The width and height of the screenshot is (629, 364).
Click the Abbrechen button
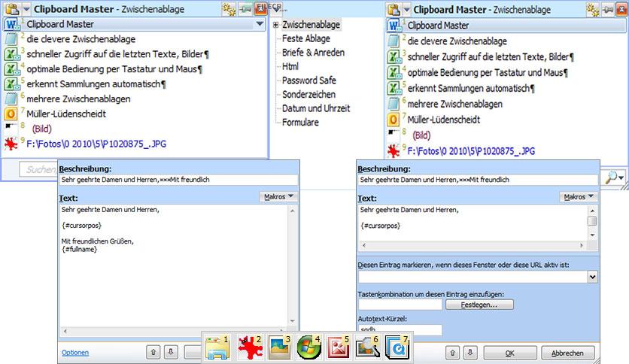click(x=567, y=353)
